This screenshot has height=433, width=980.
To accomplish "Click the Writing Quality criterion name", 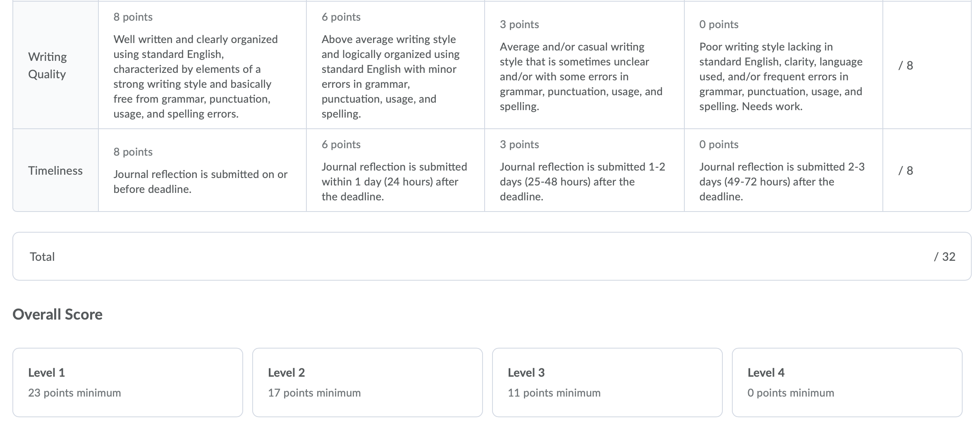I will [48, 65].
